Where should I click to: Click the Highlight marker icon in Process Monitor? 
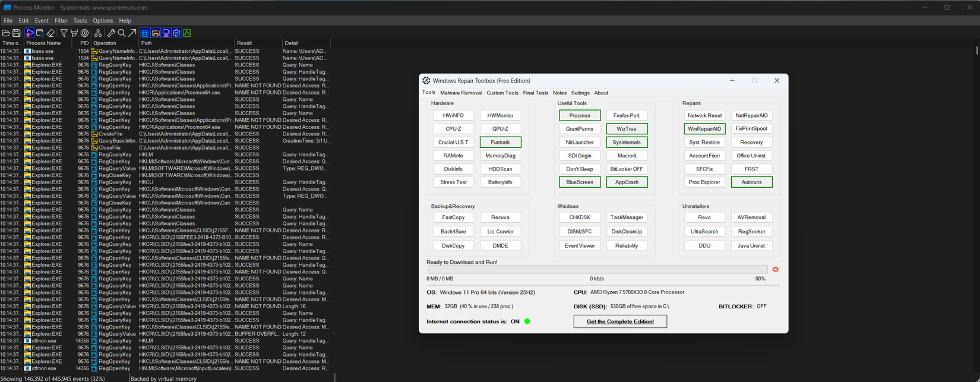point(74,33)
